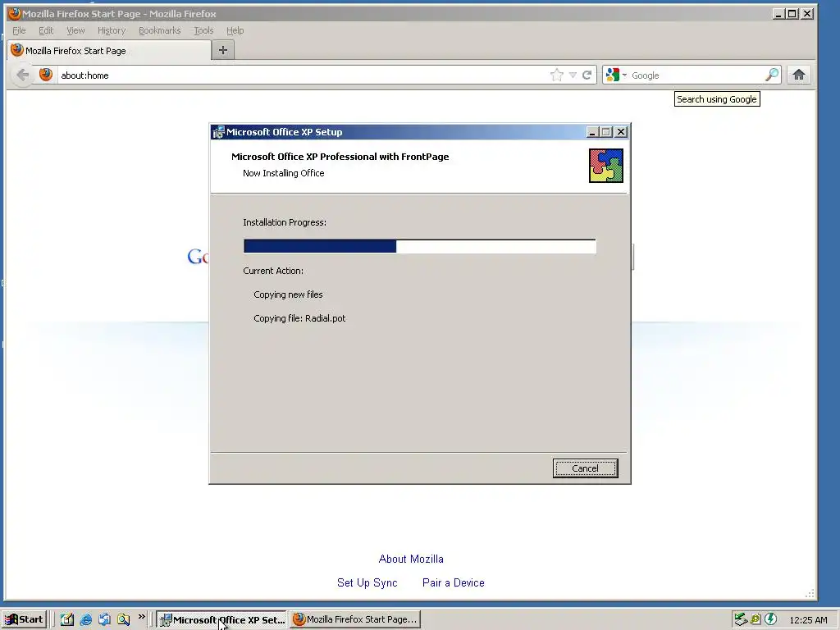Screen dimensions: 840x630
Task: Open the Set Up Sync link
Action: 367,582
